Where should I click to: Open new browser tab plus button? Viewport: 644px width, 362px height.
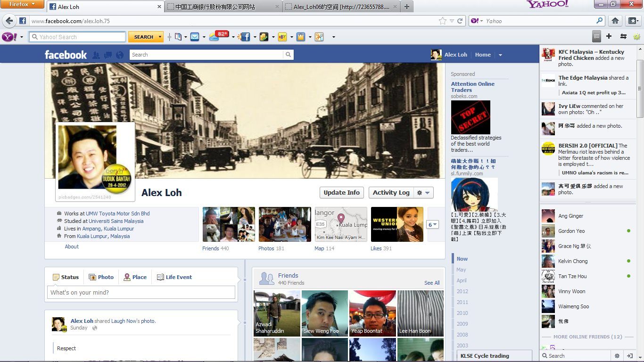tap(406, 7)
